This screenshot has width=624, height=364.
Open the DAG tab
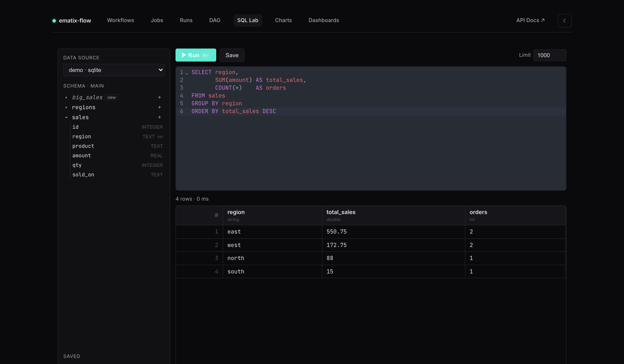coord(215,20)
